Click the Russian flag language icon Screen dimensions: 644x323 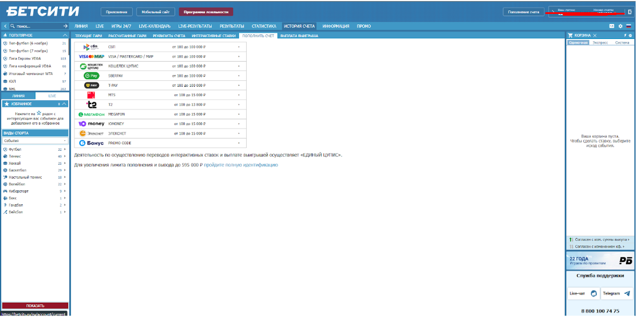(x=628, y=26)
